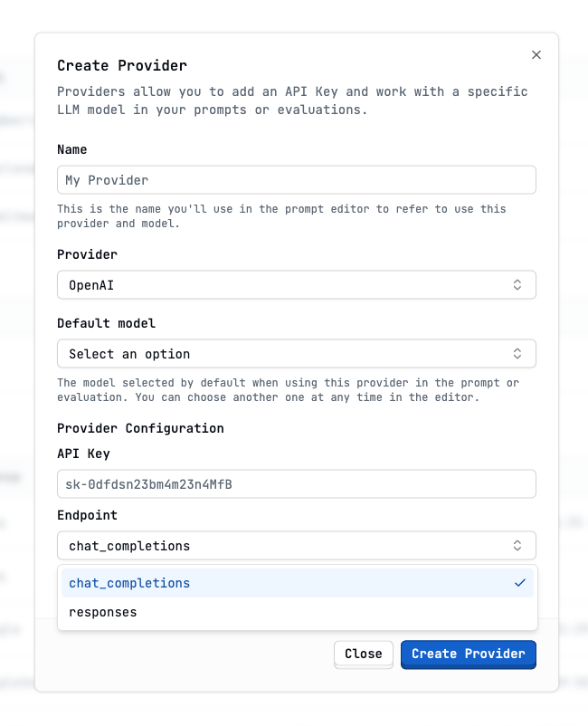
Task: Open the Endpoint dropdown control
Action: [x=296, y=545]
